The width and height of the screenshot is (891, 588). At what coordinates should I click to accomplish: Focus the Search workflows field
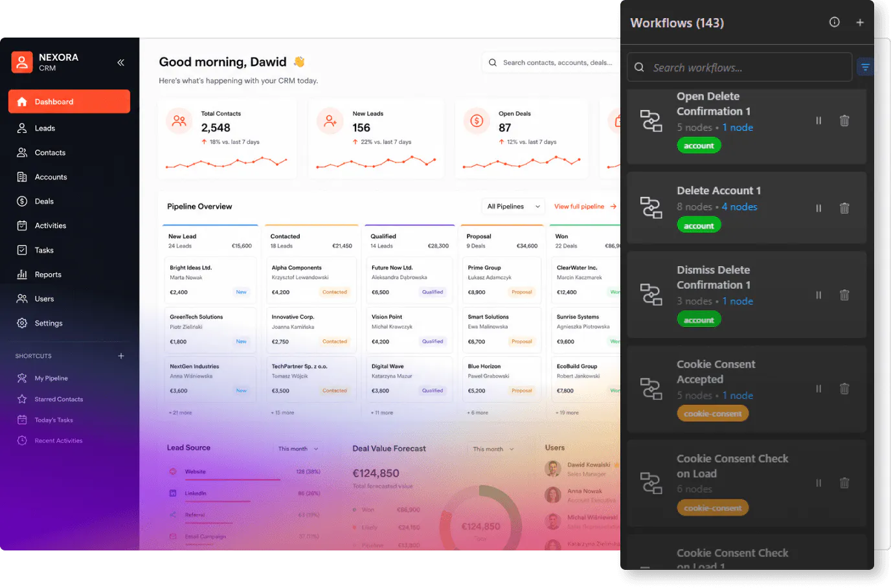point(739,67)
